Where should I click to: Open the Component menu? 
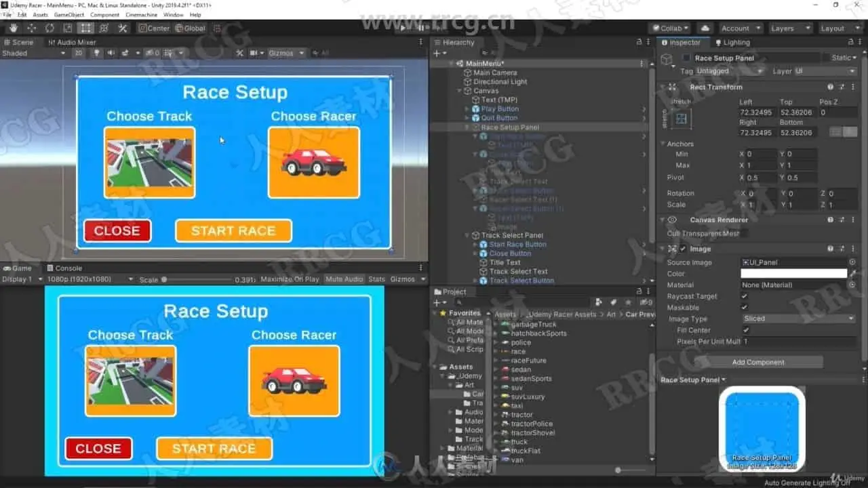tap(104, 14)
